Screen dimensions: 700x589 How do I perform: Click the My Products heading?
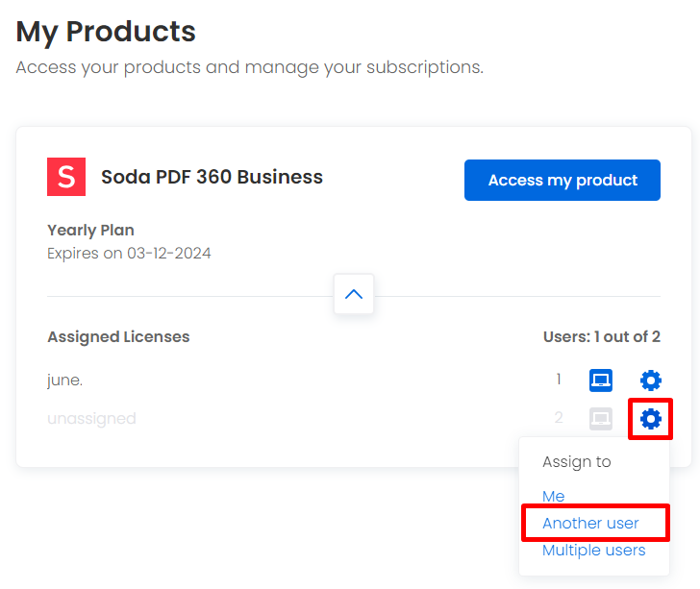pyautogui.click(x=106, y=32)
